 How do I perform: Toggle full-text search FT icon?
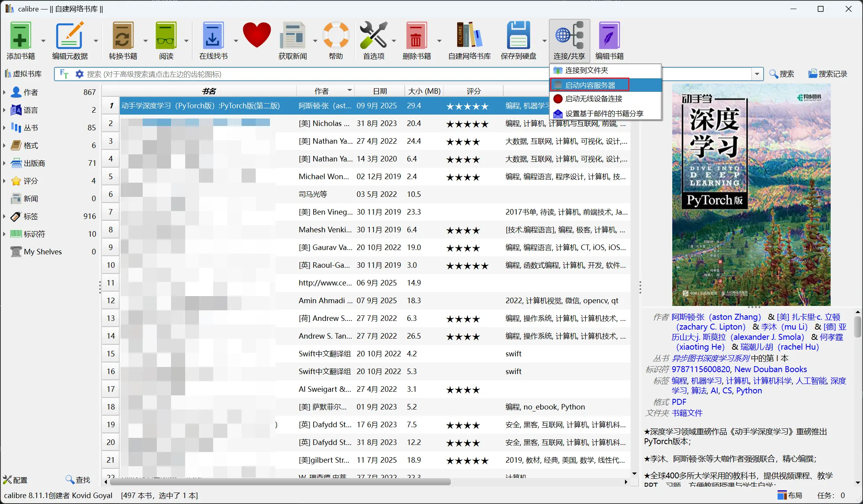(64, 74)
